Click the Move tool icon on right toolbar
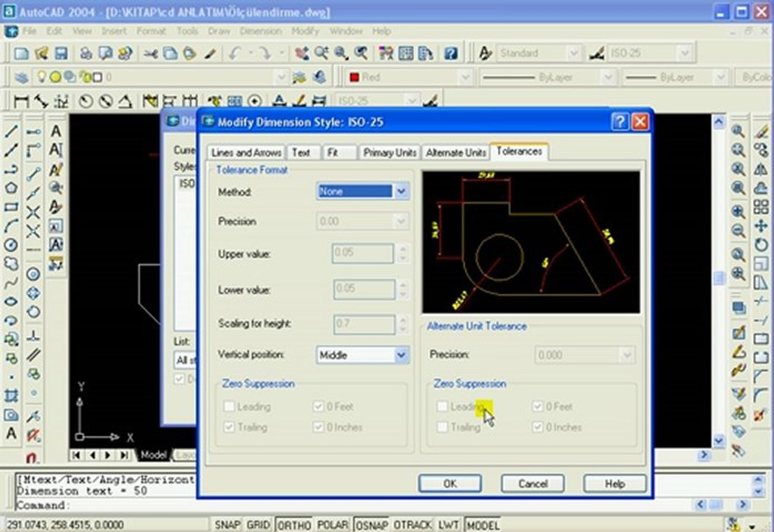Image resolution: width=774 pixels, height=532 pixels. point(761,226)
